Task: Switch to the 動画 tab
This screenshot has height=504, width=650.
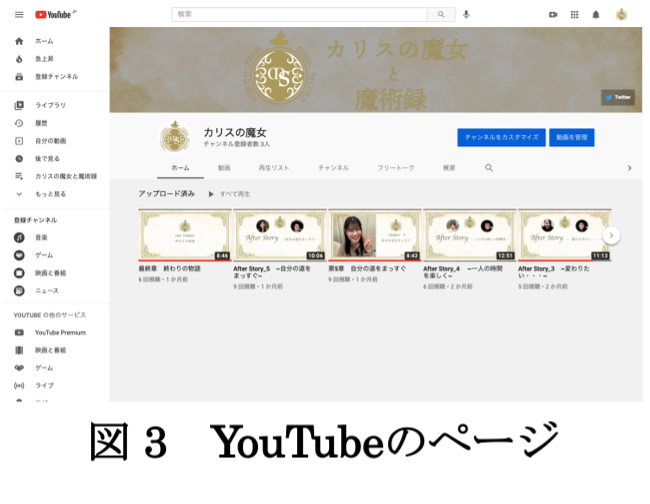Action: [224, 168]
